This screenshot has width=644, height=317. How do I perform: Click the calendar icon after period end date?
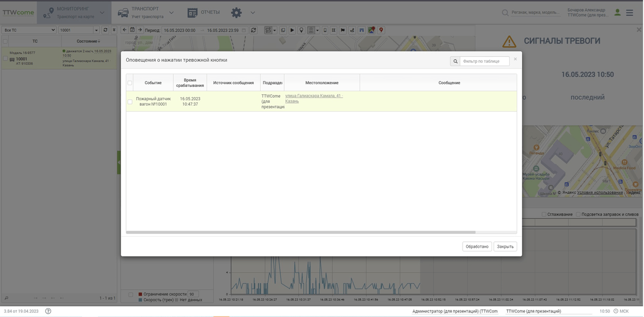tap(244, 30)
